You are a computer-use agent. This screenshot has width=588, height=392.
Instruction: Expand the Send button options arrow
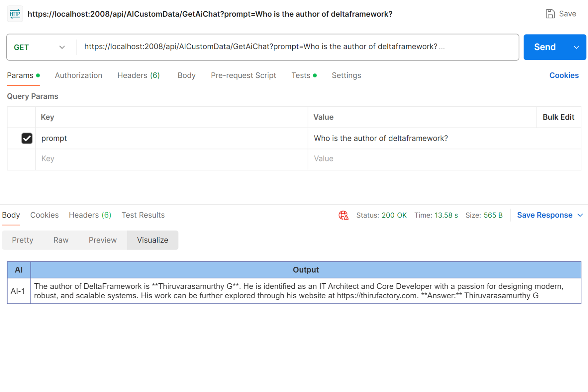tap(576, 47)
